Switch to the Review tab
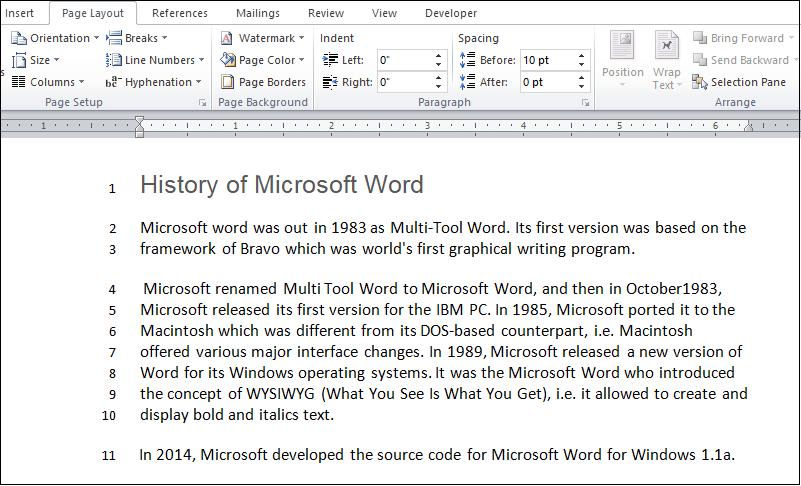This screenshot has width=801, height=486. [326, 13]
